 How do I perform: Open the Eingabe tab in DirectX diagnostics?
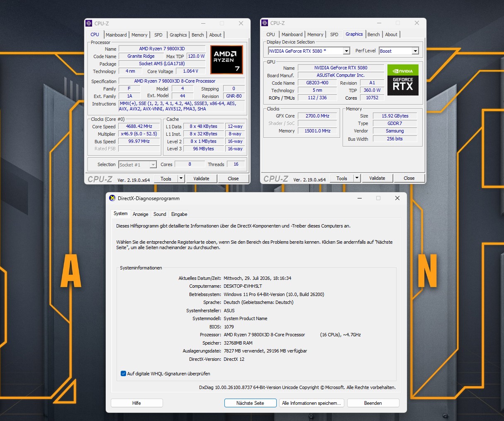coord(179,214)
